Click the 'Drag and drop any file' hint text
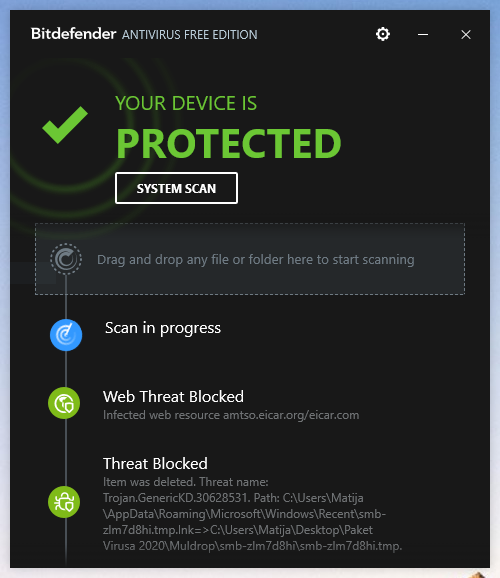Screen dimensions: 500x578 256,260
